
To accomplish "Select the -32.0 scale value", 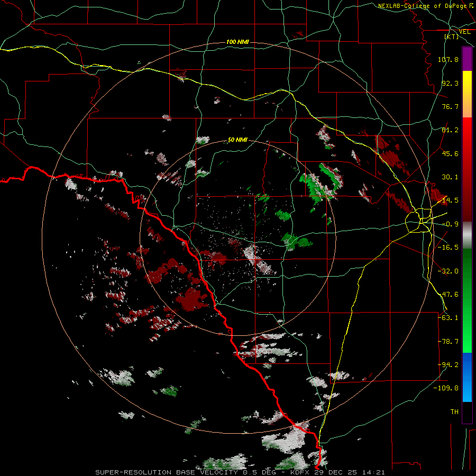I will click(x=448, y=271).
